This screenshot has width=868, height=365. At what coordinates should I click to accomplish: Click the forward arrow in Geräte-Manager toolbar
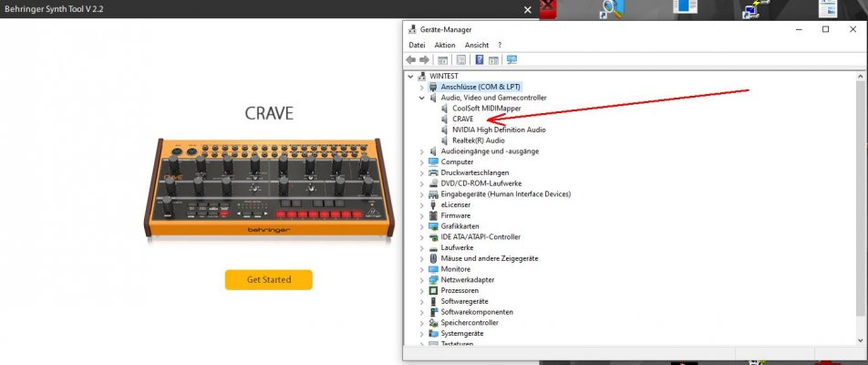pyautogui.click(x=424, y=60)
